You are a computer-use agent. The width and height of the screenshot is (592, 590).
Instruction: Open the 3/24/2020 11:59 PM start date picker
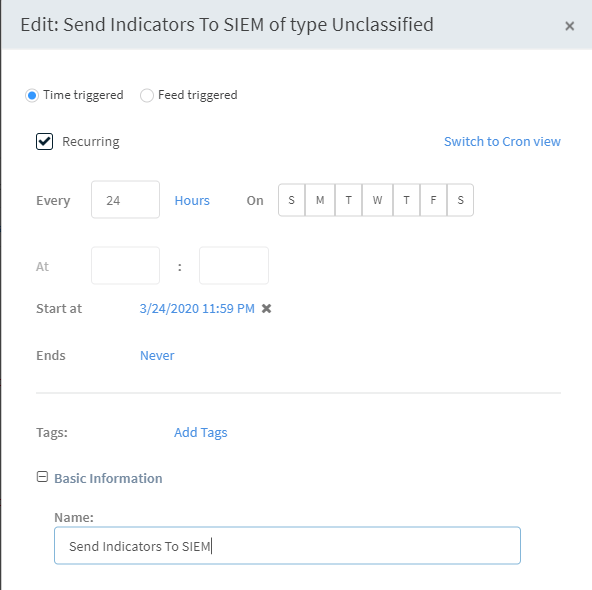tap(197, 308)
